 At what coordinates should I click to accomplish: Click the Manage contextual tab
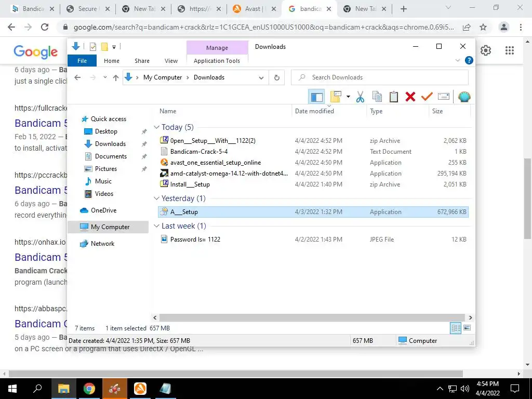[x=217, y=48]
